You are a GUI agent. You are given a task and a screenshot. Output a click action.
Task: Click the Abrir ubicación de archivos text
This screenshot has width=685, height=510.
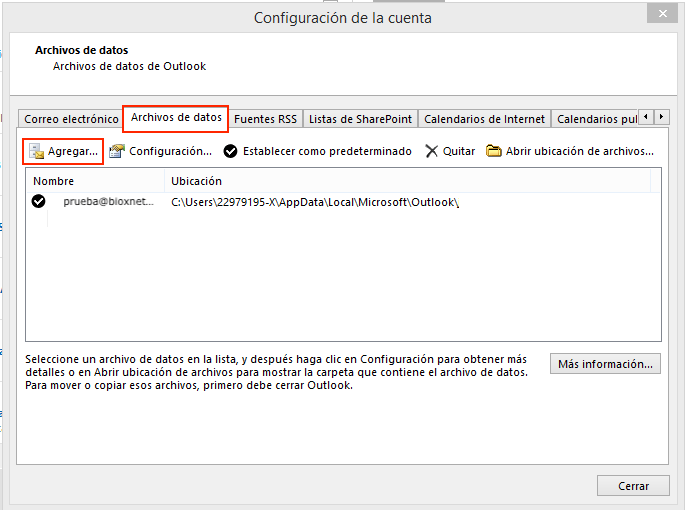tap(580, 151)
